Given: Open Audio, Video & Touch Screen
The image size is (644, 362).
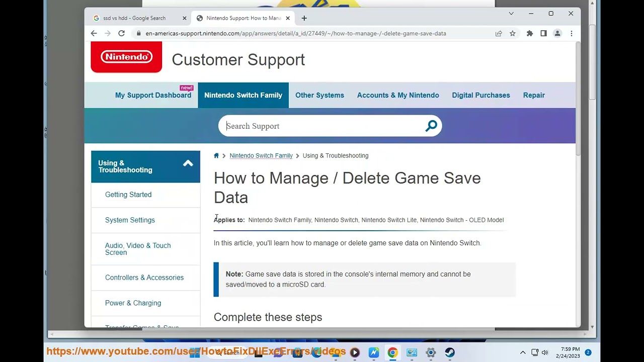Looking at the screenshot, I should click(x=138, y=249).
